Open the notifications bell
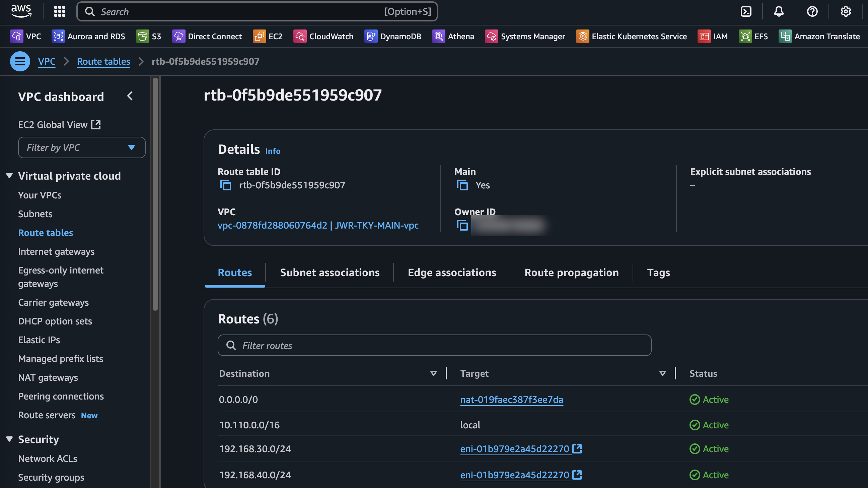 pyautogui.click(x=779, y=11)
